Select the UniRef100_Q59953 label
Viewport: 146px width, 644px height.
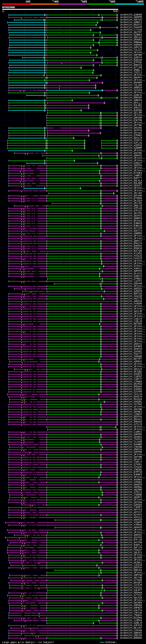tap(131, 40)
